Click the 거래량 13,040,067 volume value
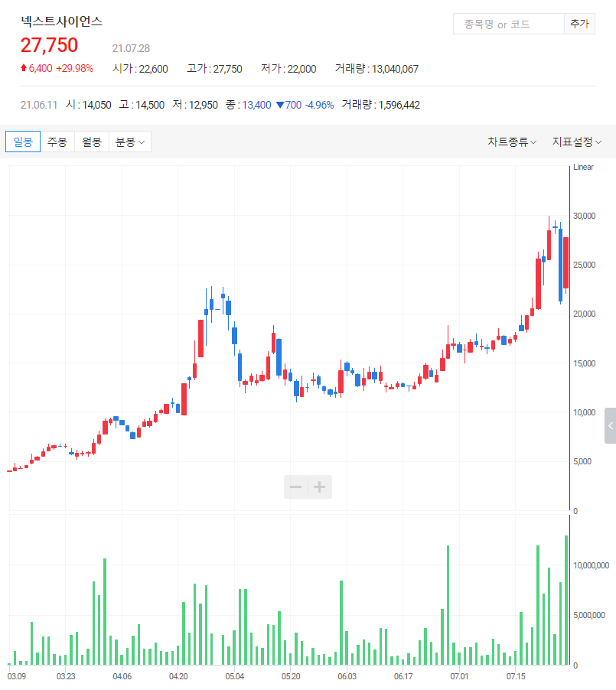The image size is (616, 690). (376, 69)
